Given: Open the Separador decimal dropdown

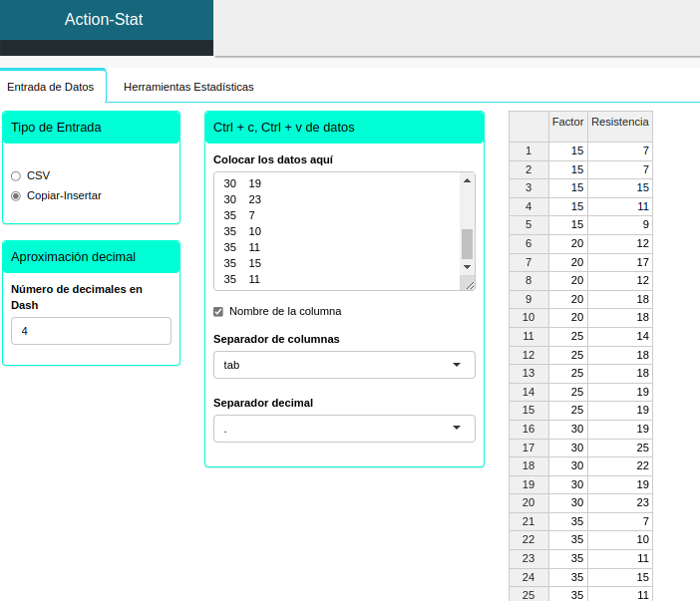Looking at the screenshot, I should (344, 429).
